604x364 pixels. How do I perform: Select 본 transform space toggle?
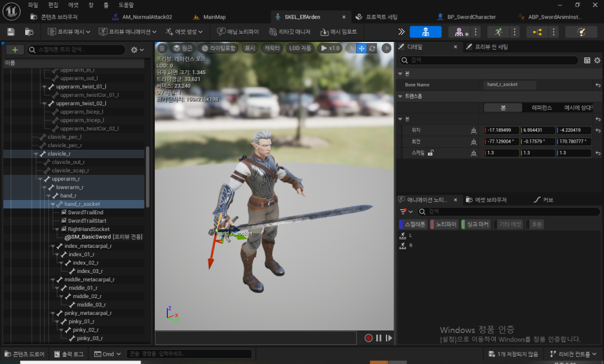(x=503, y=108)
